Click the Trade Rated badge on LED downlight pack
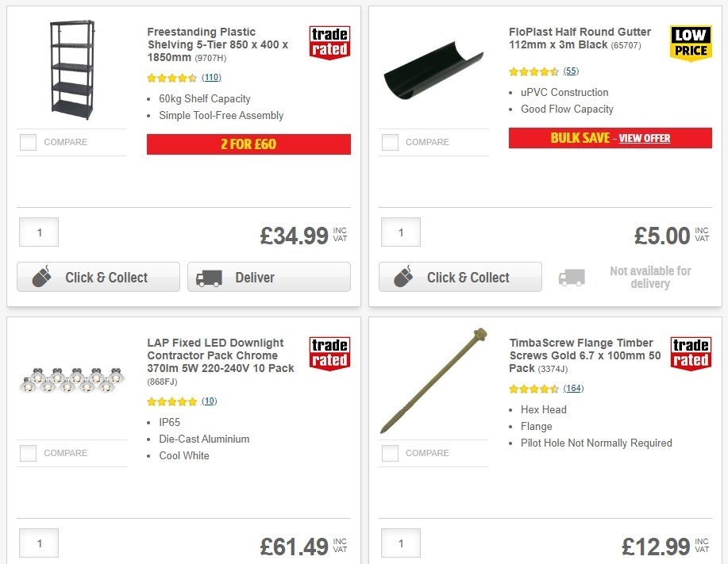 click(329, 352)
